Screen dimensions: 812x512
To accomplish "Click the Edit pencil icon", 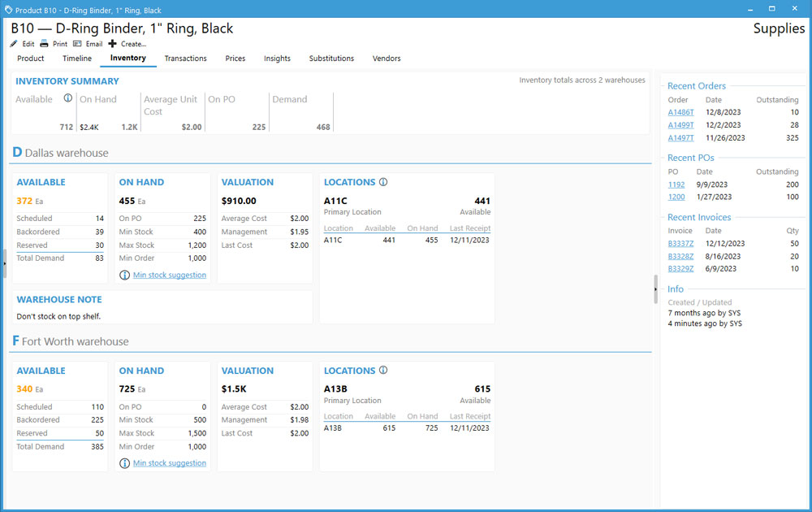I will pos(14,44).
